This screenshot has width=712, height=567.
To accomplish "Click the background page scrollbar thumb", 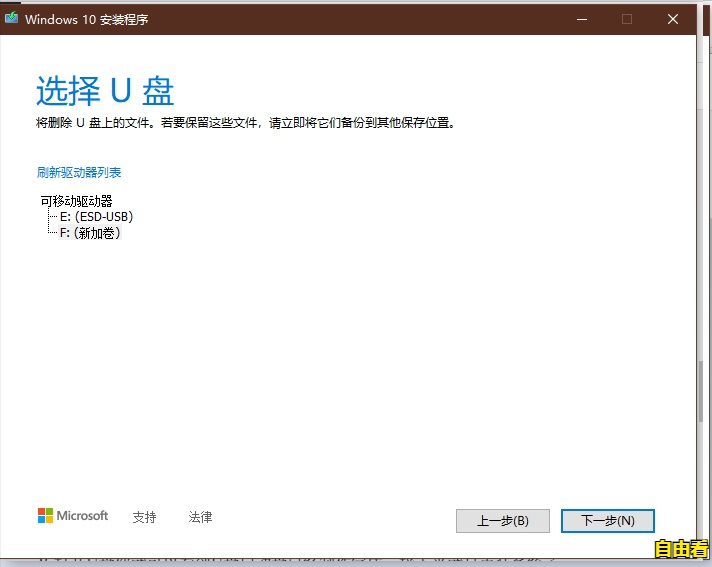I will (x=702, y=391).
